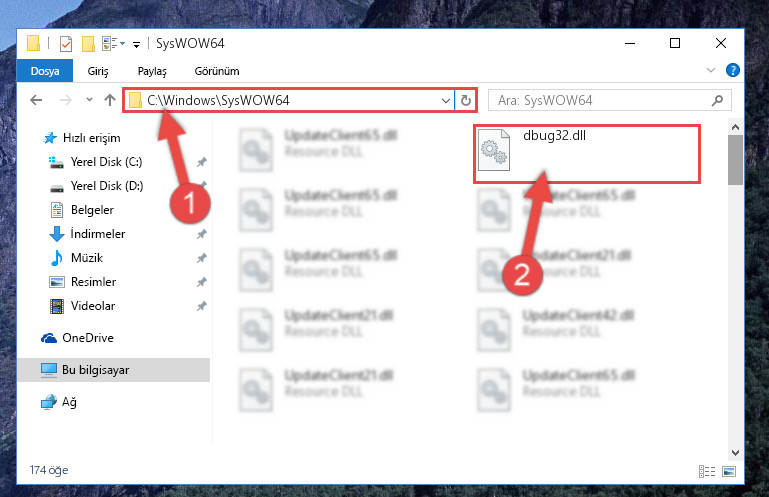
Task: Open the recent locations dropdown arrow
Action: coord(89,100)
